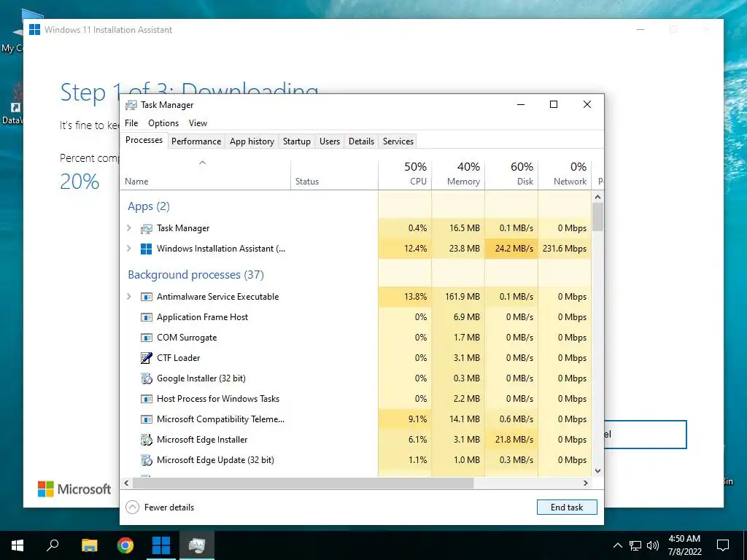This screenshot has width=747, height=560.
Task: Click the 20% percent complete text in Installation Assistant
Action: 80,182
